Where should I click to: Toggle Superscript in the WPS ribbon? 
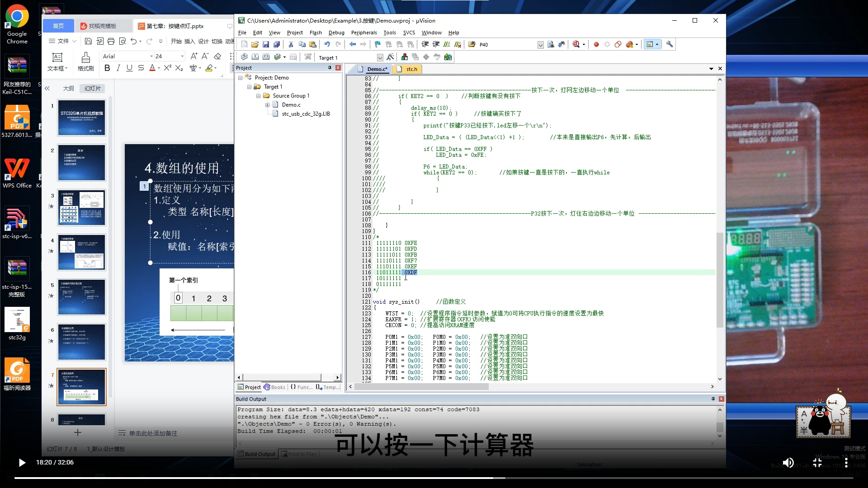(x=167, y=68)
